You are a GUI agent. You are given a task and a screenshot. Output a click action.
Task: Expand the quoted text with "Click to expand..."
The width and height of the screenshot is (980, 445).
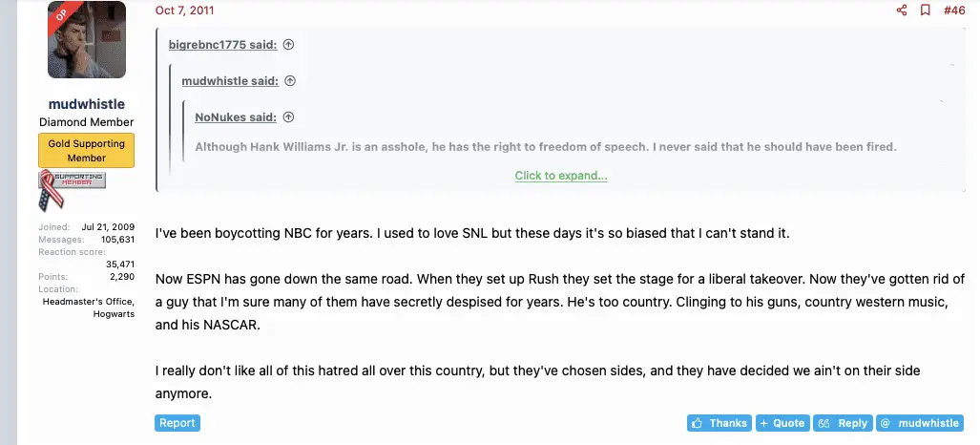pyautogui.click(x=561, y=176)
